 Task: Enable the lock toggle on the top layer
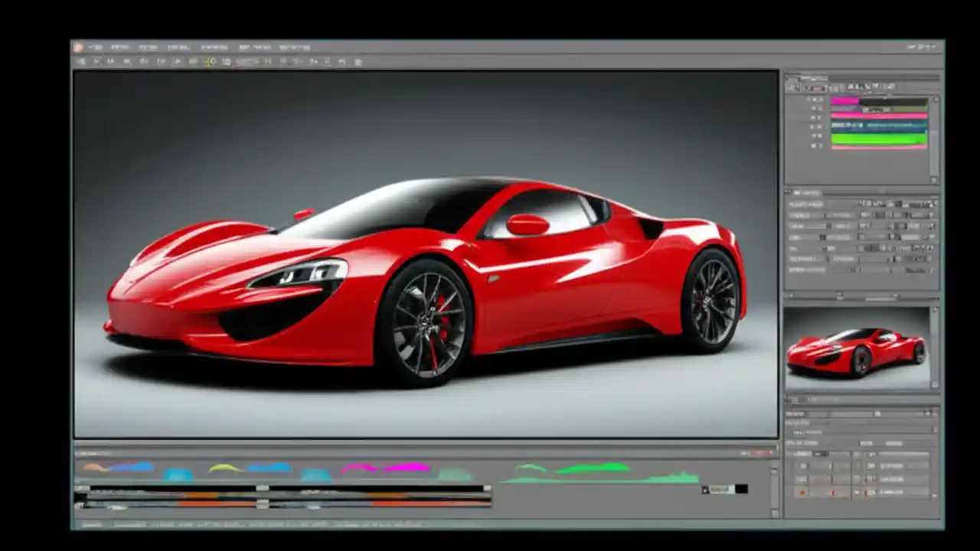click(x=822, y=99)
